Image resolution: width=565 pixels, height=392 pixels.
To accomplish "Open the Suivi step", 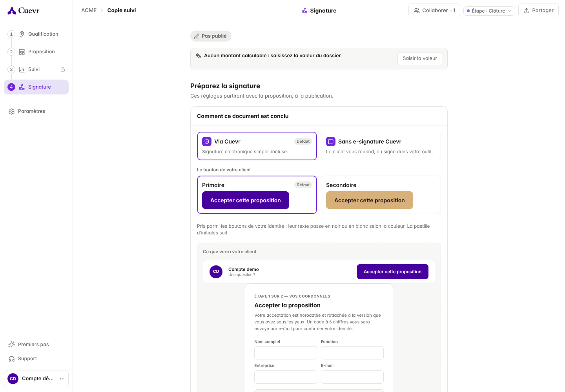I will coord(36,69).
